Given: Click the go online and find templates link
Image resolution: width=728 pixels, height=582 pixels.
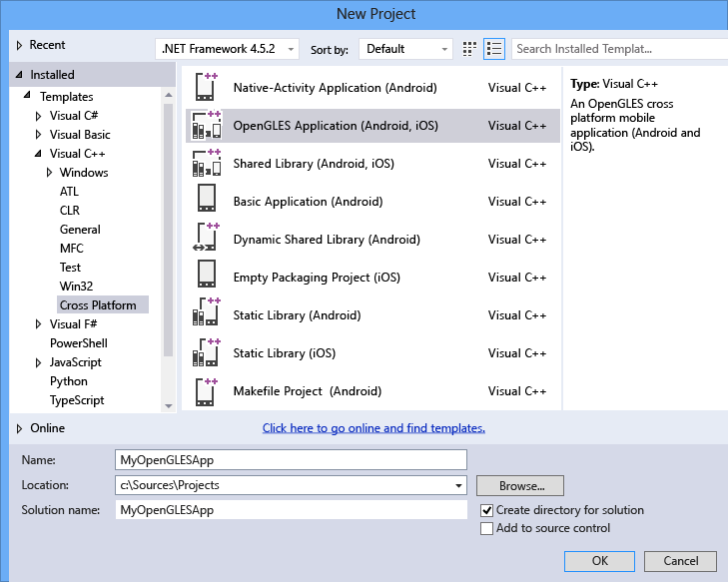Looking at the screenshot, I should point(373,428).
